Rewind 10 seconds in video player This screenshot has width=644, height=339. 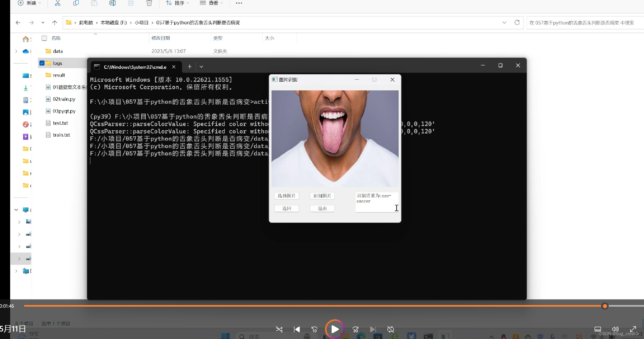tap(315, 329)
